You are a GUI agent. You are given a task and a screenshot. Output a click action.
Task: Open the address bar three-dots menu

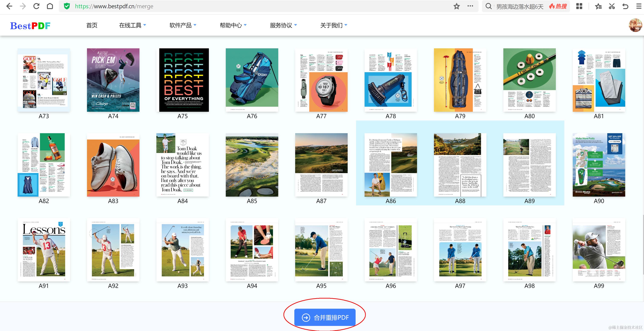470,6
